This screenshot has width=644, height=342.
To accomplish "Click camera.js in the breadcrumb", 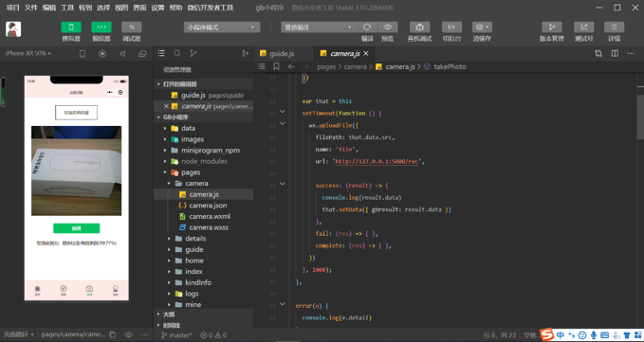I will [400, 66].
